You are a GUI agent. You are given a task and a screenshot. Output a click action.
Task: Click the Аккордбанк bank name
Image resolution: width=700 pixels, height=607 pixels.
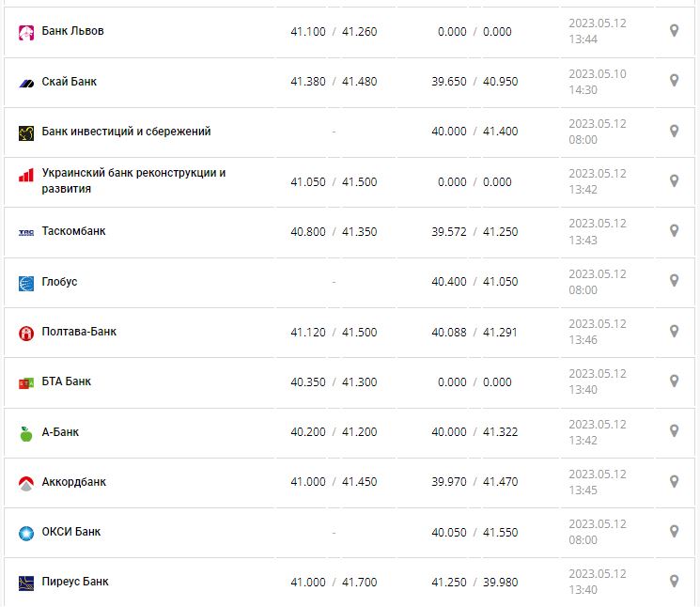(74, 482)
